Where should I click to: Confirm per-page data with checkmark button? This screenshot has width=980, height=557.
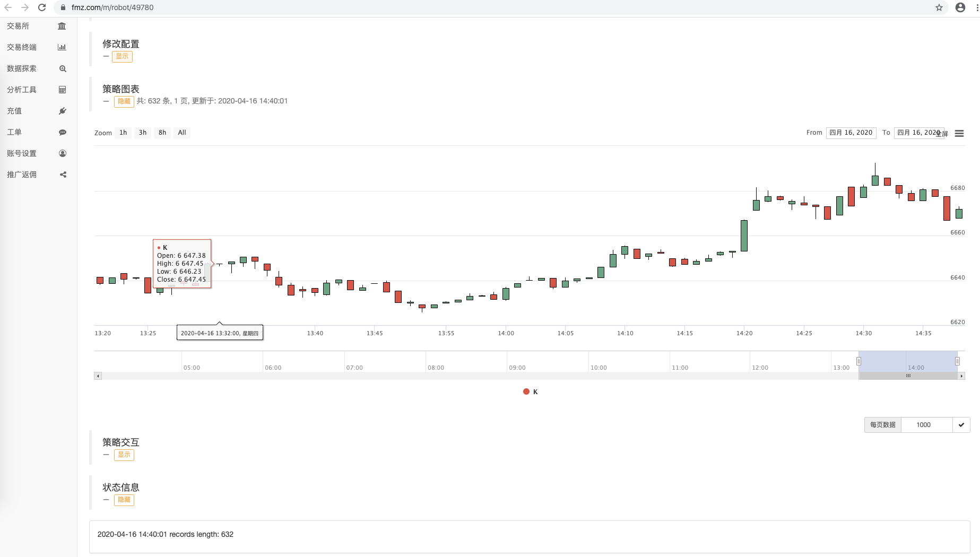pos(961,425)
